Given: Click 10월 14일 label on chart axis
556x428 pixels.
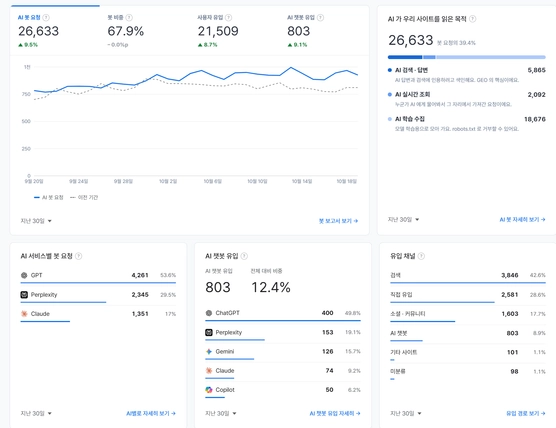Looking at the screenshot, I should click(x=302, y=181).
